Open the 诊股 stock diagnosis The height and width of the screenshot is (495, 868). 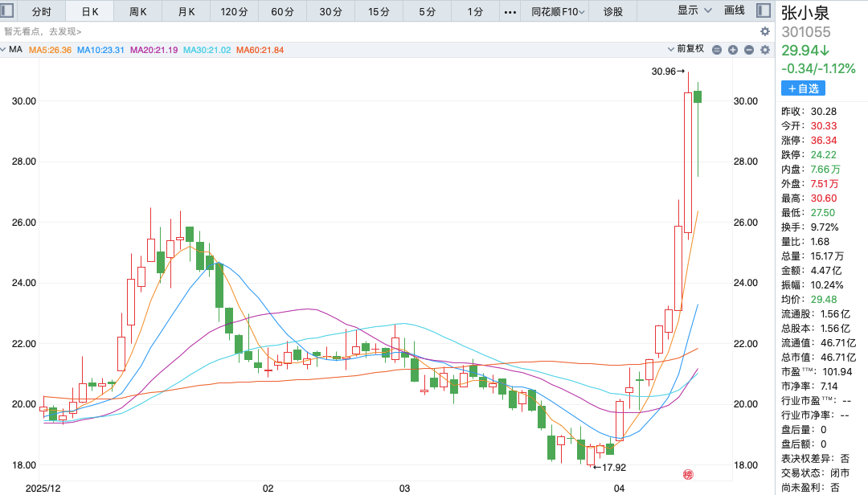612,11
